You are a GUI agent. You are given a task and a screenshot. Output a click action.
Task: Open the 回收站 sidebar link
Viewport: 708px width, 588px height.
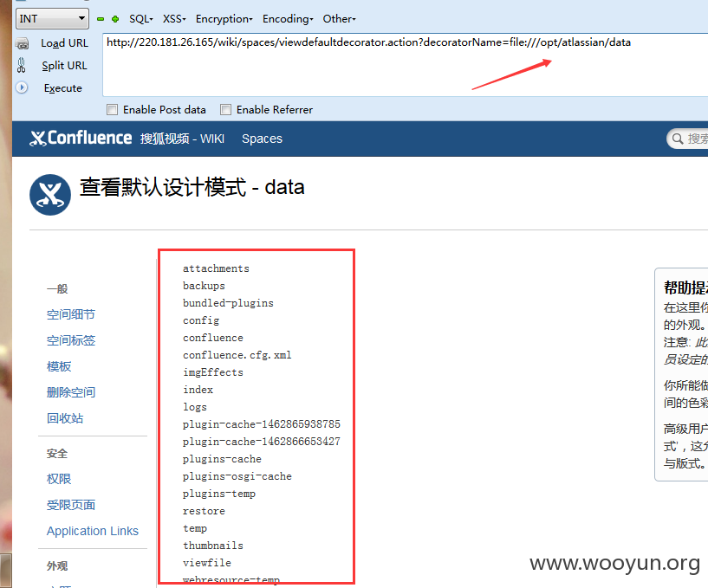click(x=65, y=418)
